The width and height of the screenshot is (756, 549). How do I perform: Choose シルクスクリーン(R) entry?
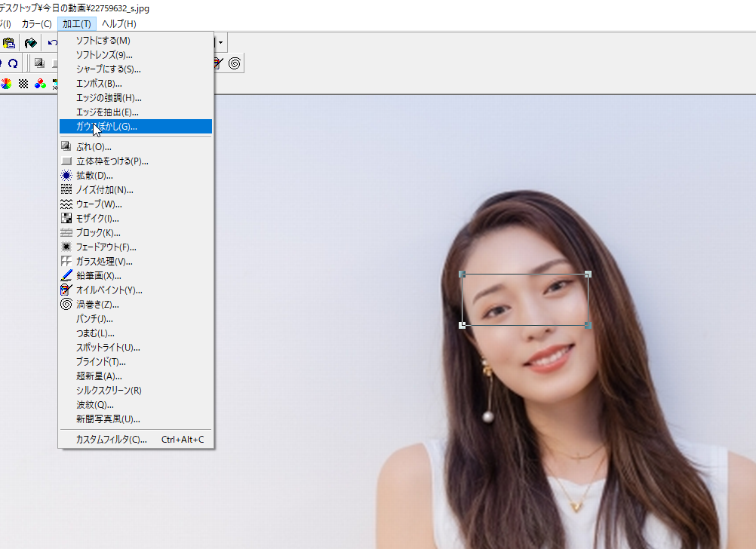[x=136, y=391]
